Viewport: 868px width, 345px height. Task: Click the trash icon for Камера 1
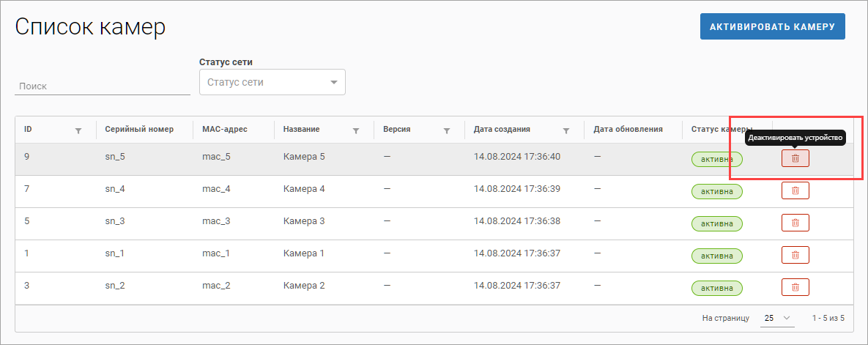[795, 255]
